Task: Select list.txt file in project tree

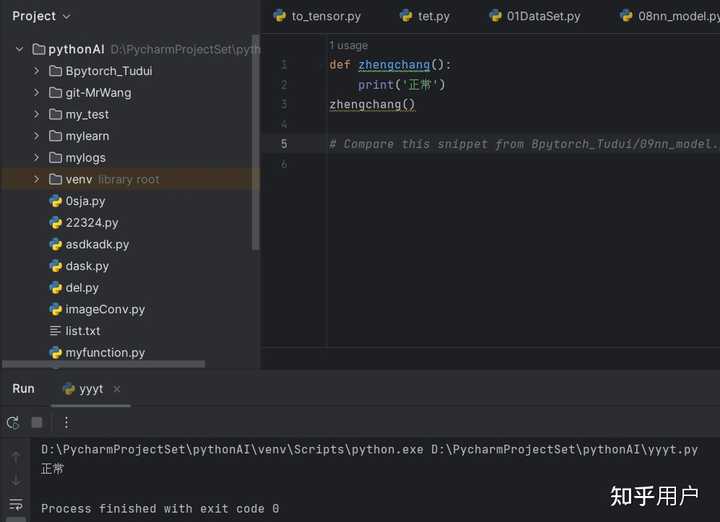Action: click(x=82, y=331)
